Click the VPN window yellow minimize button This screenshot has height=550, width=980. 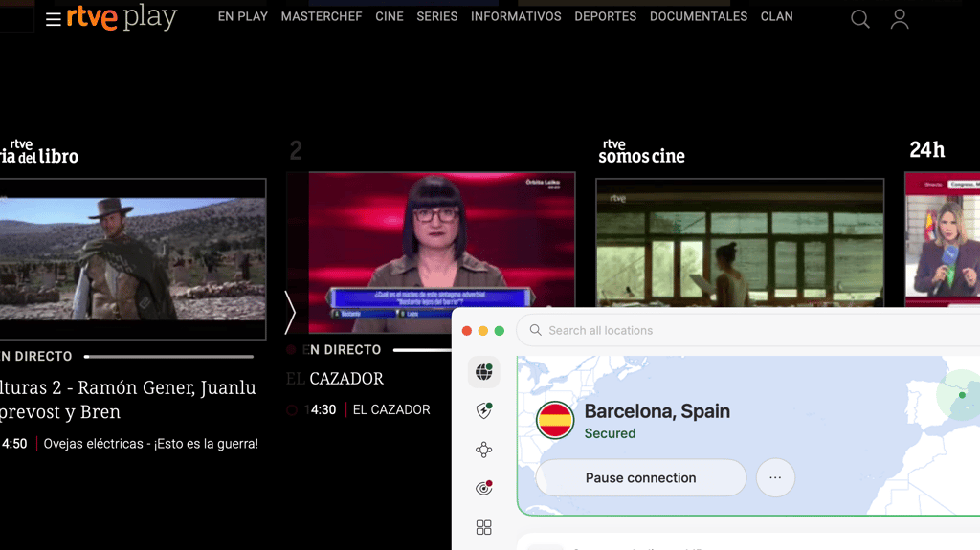(x=483, y=331)
